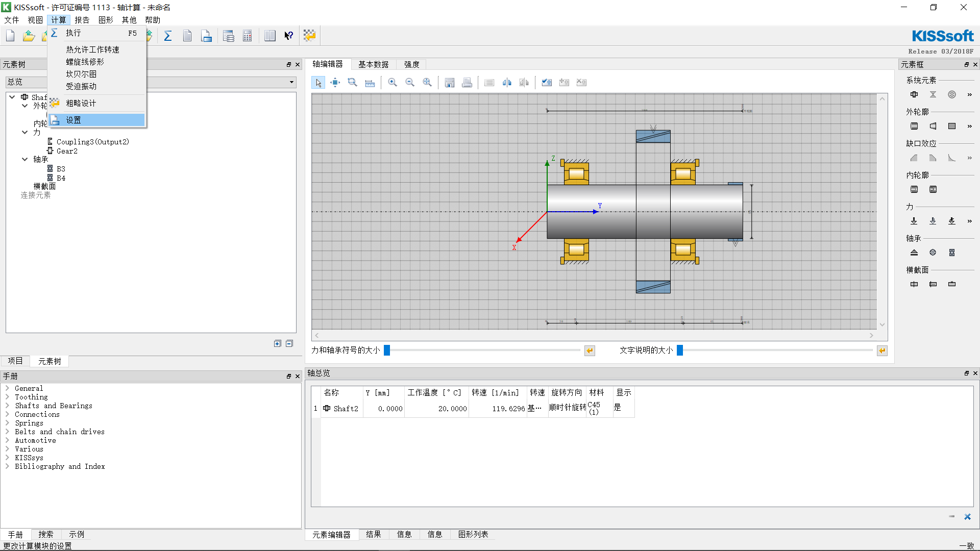Expand all nodes in element tree
Image resolution: width=980 pixels, height=551 pixels.
click(278, 344)
